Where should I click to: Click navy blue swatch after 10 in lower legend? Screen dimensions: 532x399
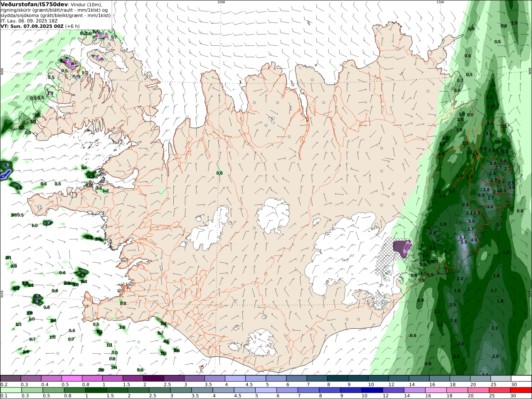[372, 390]
